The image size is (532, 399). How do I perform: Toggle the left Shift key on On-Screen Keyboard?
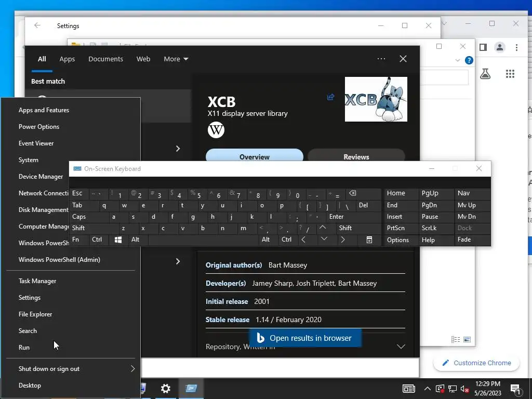click(x=94, y=228)
